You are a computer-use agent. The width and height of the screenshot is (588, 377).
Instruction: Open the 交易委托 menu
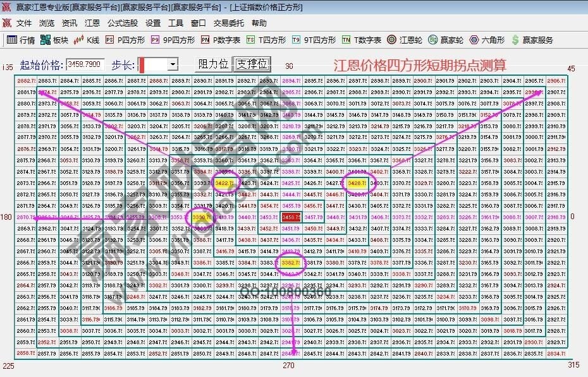pos(228,23)
